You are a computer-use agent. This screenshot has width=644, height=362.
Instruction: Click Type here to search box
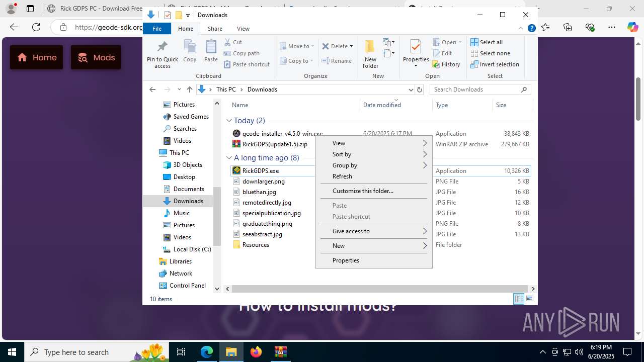(97, 352)
